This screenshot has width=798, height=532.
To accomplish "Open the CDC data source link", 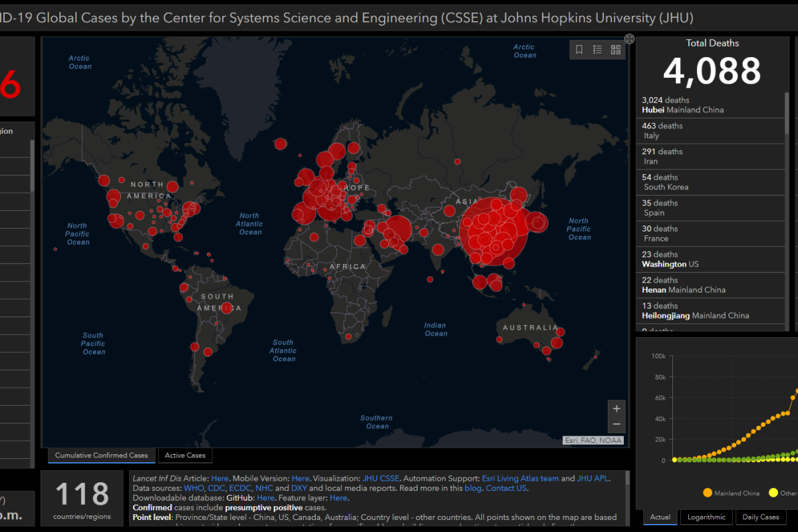I will (215, 488).
